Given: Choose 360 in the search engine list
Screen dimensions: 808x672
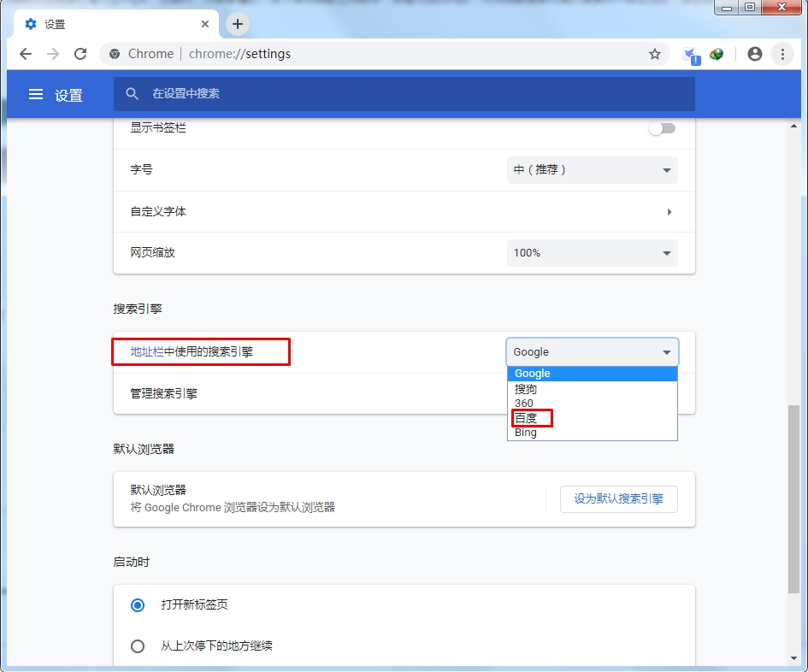Looking at the screenshot, I should (x=592, y=403).
